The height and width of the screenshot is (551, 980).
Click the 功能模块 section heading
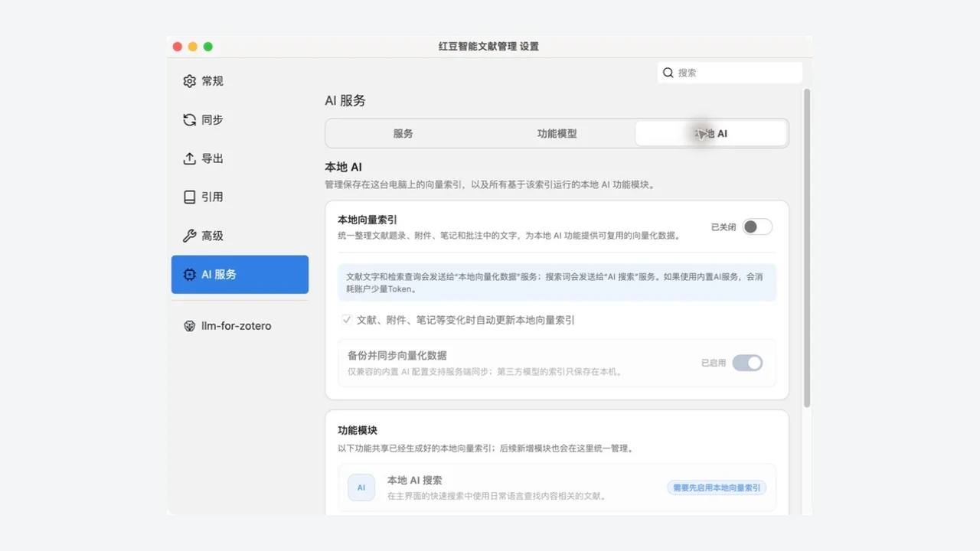358,430
